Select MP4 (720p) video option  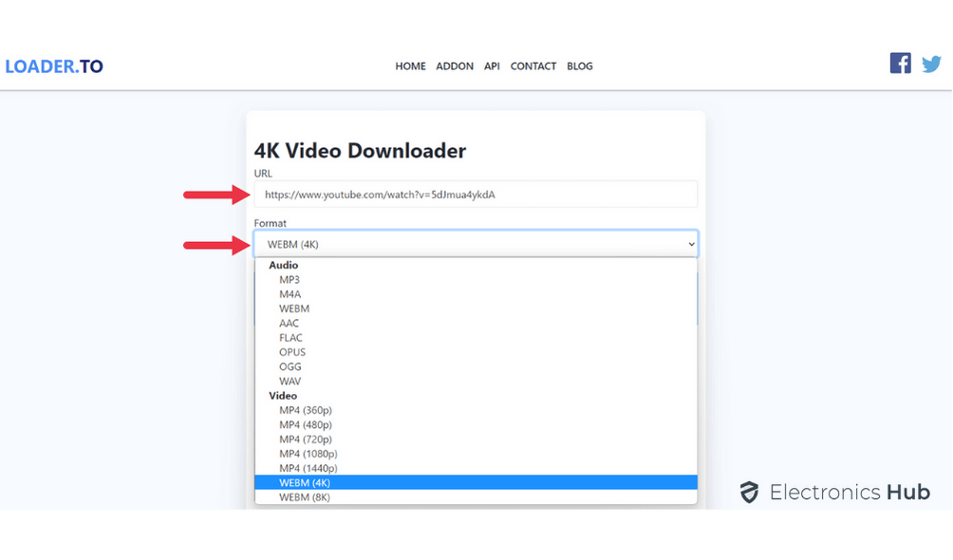coord(476,439)
